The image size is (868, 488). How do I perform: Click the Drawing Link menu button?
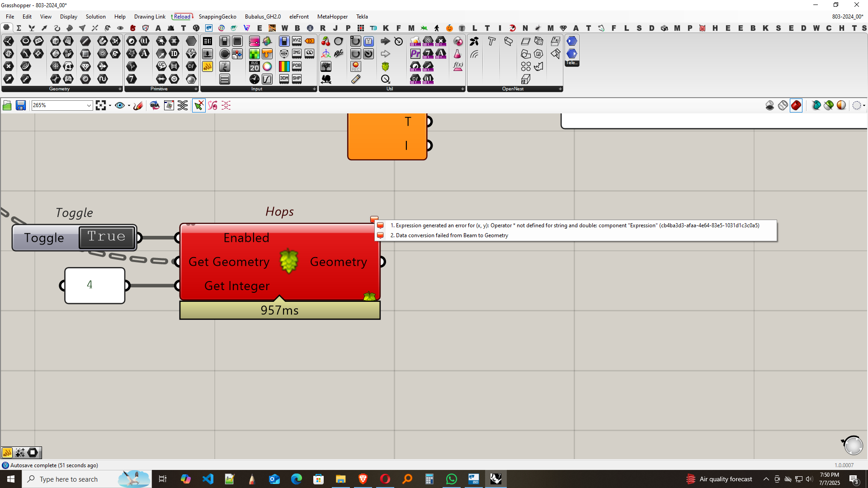pyautogui.click(x=150, y=16)
